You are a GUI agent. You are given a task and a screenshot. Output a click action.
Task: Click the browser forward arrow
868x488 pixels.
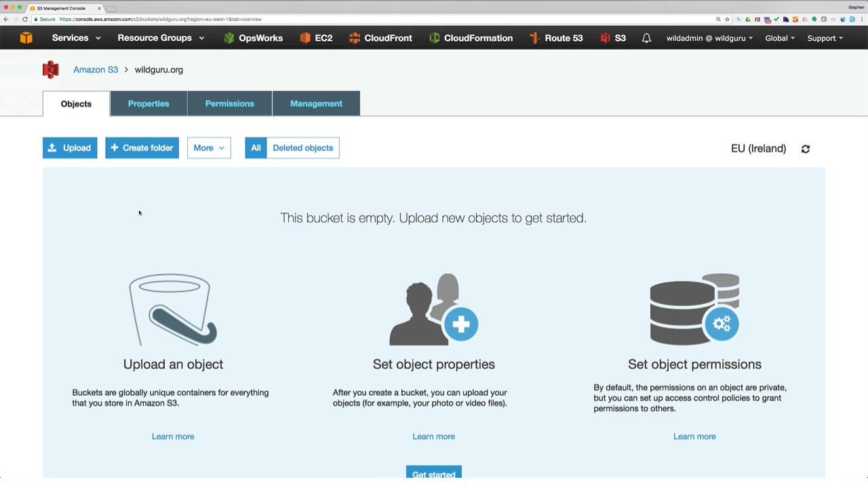coord(15,19)
